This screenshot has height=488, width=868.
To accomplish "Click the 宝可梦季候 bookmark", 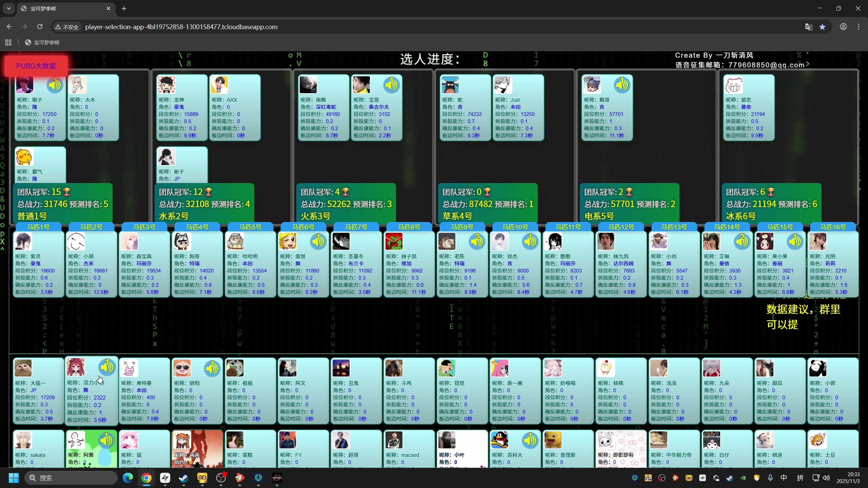I will [43, 42].
